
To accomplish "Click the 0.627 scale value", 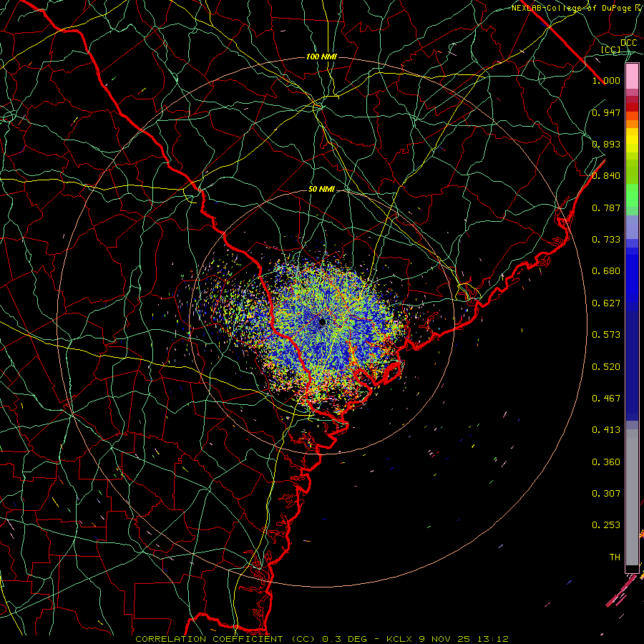I will point(606,303).
